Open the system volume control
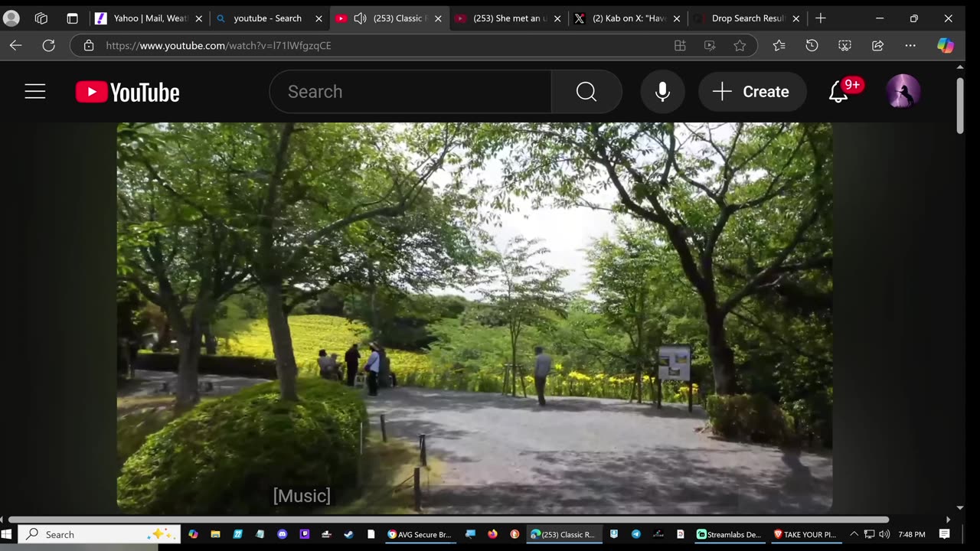The width and height of the screenshot is (980, 551). pyautogui.click(x=884, y=534)
